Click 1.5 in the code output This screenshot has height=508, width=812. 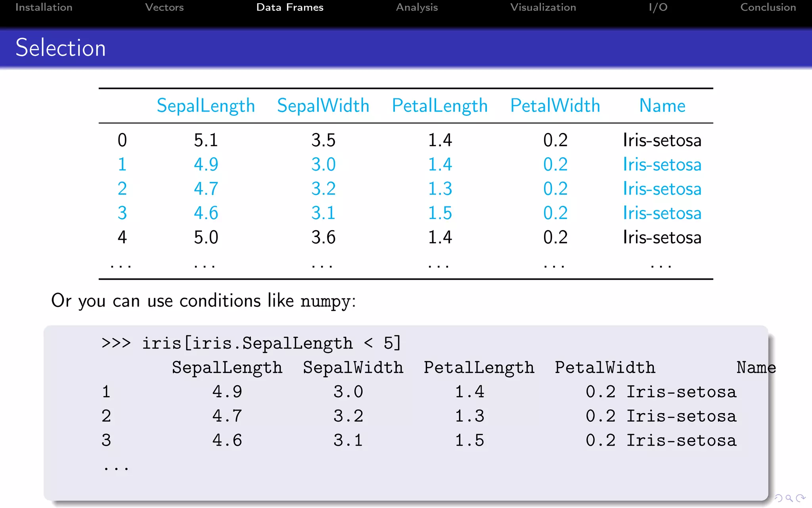point(469,441)
